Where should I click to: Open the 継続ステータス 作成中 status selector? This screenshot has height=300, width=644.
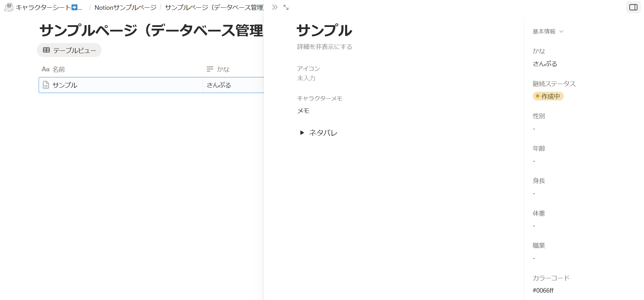pyautogui.click(x=548, y=96)
